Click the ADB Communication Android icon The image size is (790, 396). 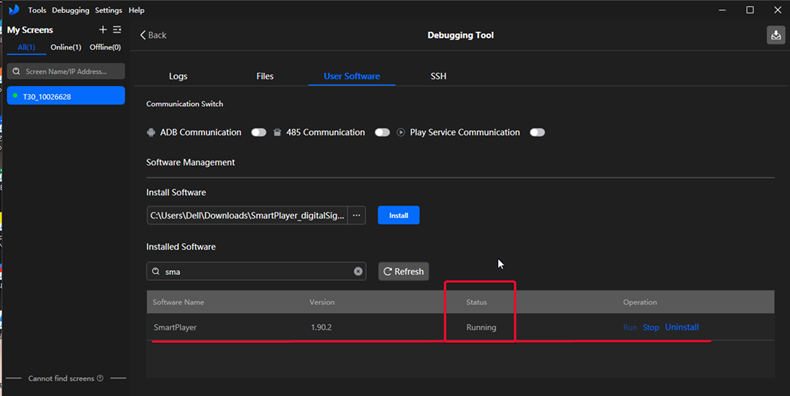click(151, 133)
